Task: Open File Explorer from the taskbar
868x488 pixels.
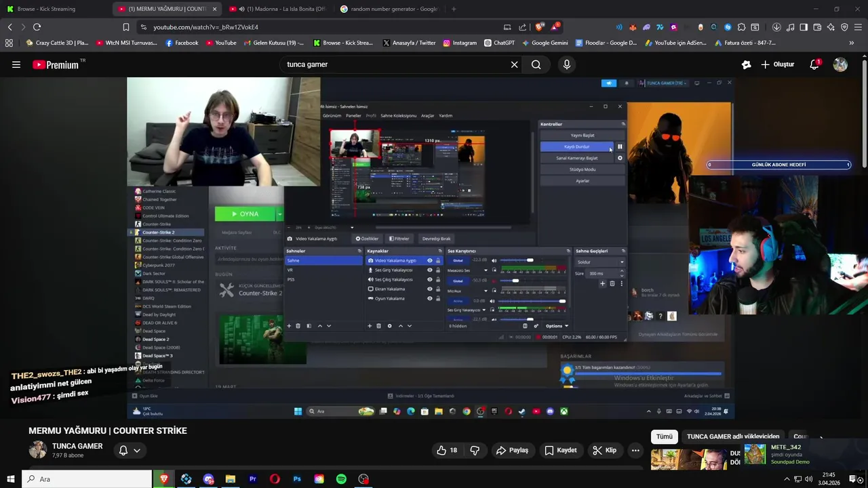Action: [x=231, y=479]
